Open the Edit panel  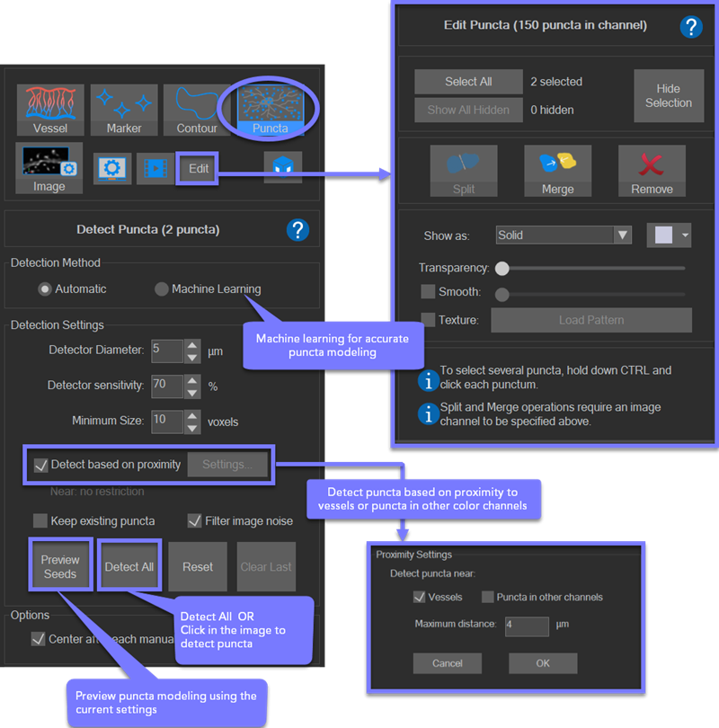tap(198, 168)
